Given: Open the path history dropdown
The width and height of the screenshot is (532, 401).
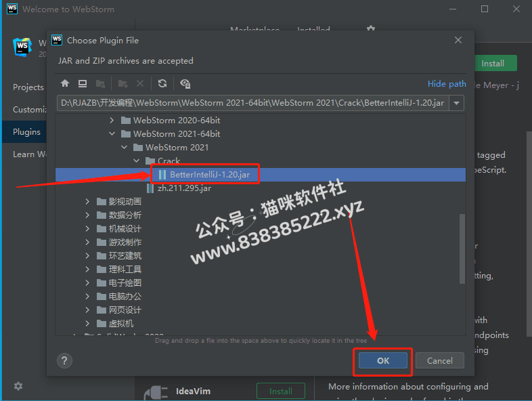Looking at the screenshot, I should click(456, 103).
